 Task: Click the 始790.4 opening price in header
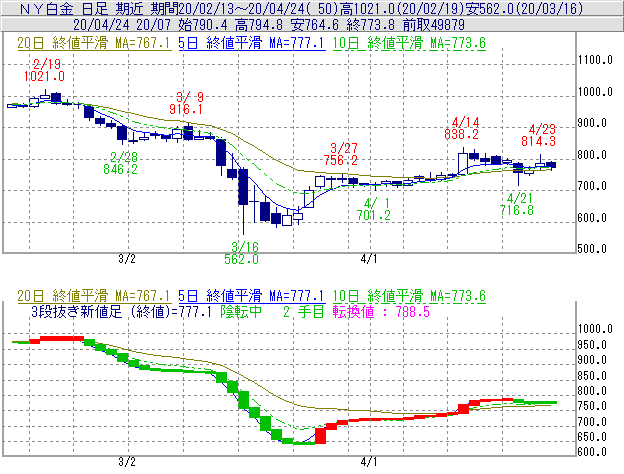(203, 25)
